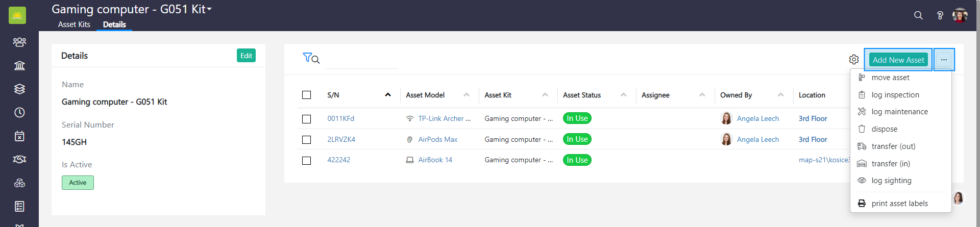Expand the Gaming computer kit title dropdown
980x227 pixels.
pyautogui.click(x=209, y=9)
